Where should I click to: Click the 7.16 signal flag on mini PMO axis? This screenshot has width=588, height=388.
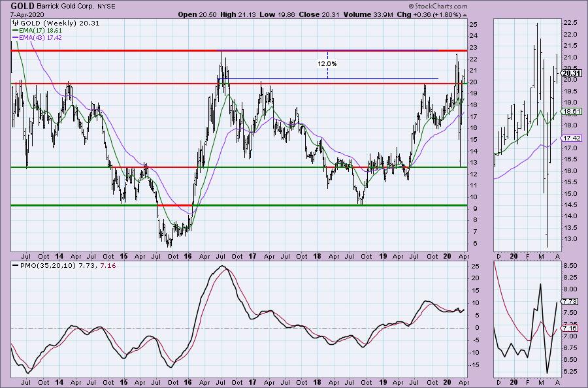click(570, 329)
